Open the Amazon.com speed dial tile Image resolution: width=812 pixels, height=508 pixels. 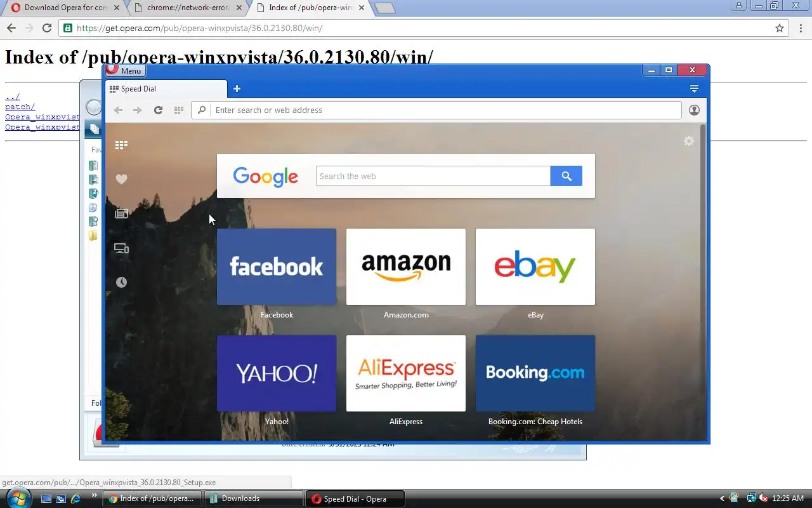pos(406,267)
